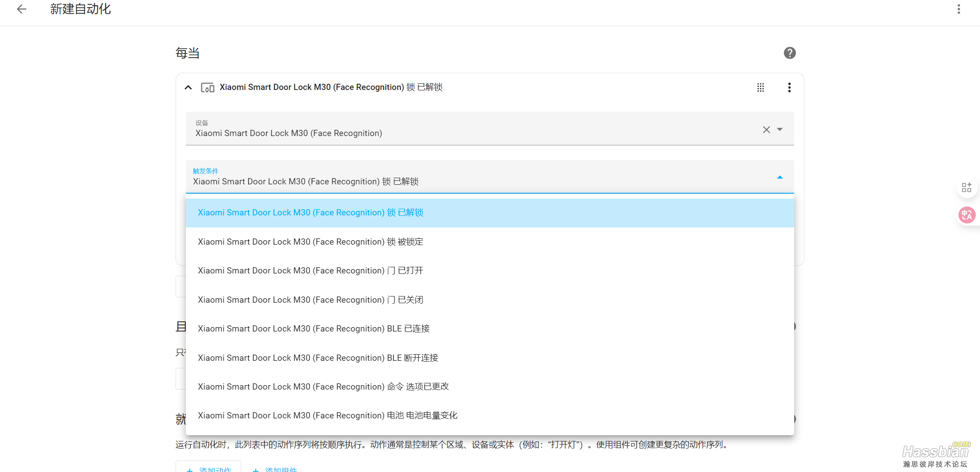This screenshot has height=472, width=980.
Task: Clear the selected device with X
Action: [766, 129]
